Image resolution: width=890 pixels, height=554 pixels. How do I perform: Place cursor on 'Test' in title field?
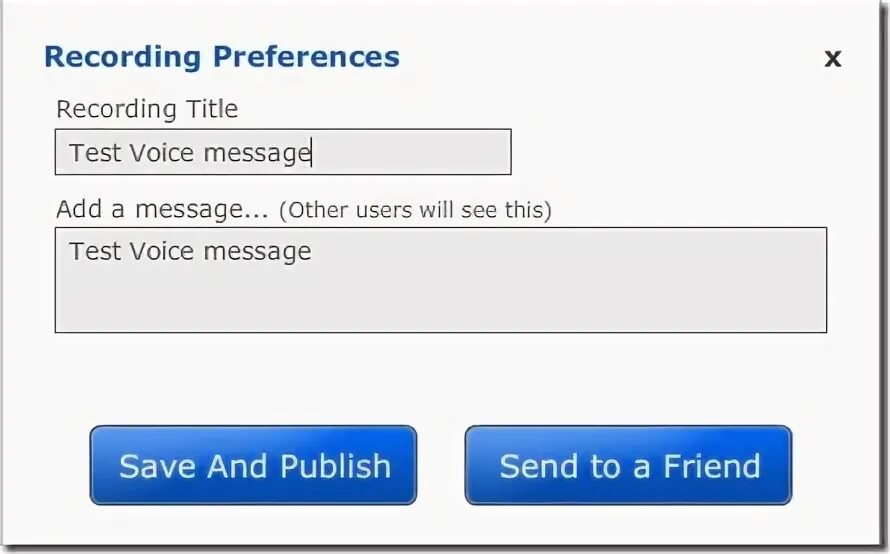click(95, 153)
